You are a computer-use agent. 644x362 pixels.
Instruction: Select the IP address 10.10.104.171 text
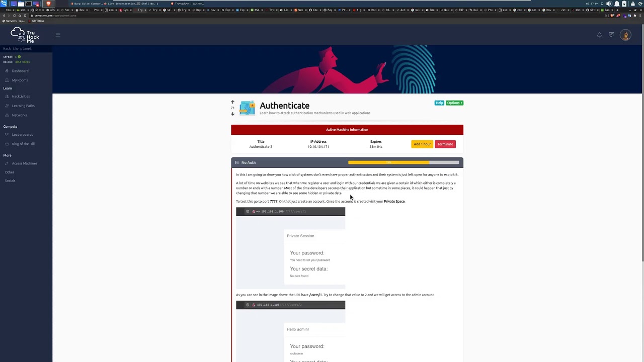click(318, 147)
